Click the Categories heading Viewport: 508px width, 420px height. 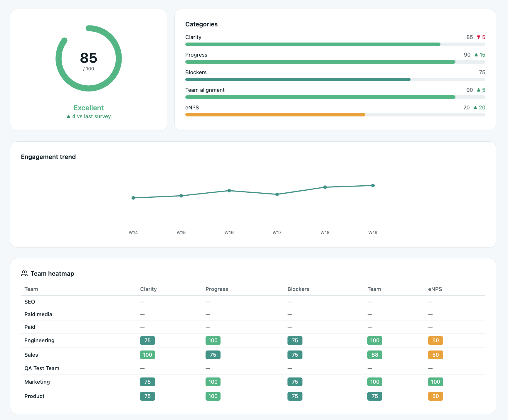(x=201, y=24)
